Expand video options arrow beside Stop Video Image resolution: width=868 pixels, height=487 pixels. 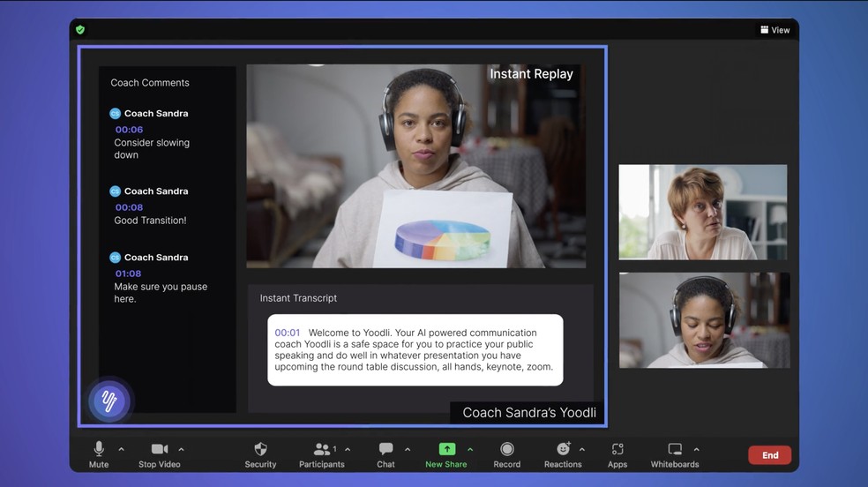coord(181,449)
